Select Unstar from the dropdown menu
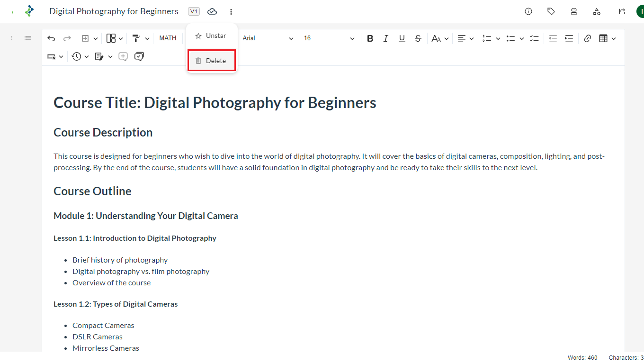Image resolution: width=644 pixels, height=364 pixels. (x=211, y=36)
